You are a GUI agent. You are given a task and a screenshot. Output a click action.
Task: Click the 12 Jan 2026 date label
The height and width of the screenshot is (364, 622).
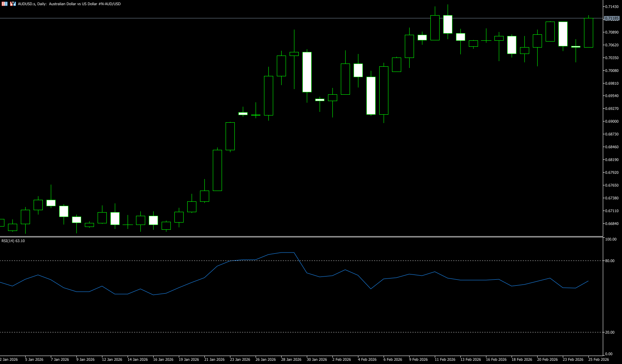[x=112, y=360]
